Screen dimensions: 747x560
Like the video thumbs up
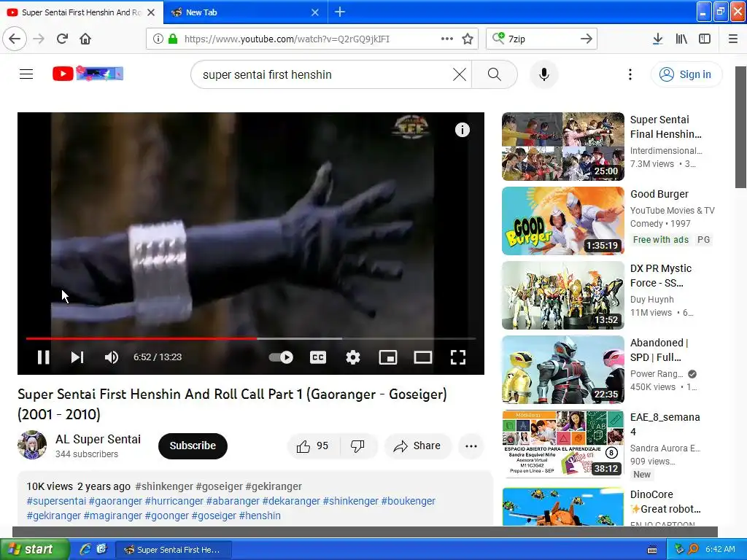click(x=312, y=446)
